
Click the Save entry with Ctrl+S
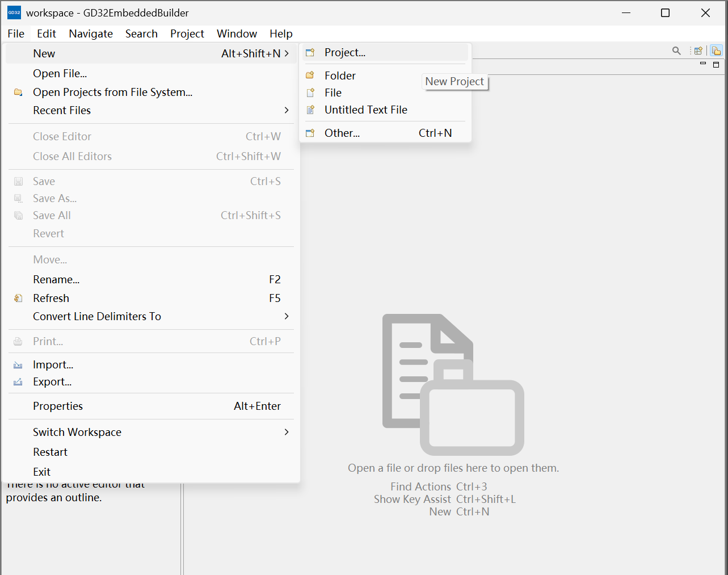click(151, 181)
